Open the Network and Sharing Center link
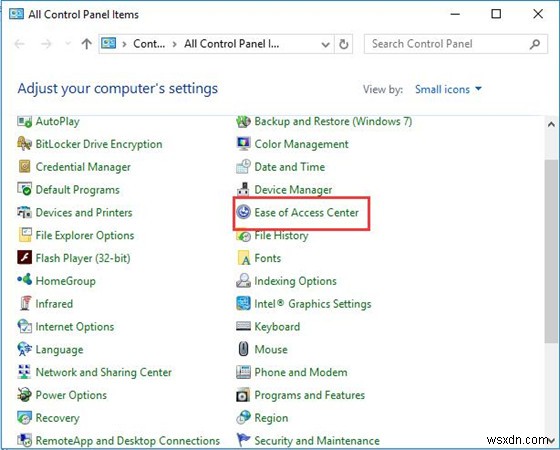 (x=104, y=372)
